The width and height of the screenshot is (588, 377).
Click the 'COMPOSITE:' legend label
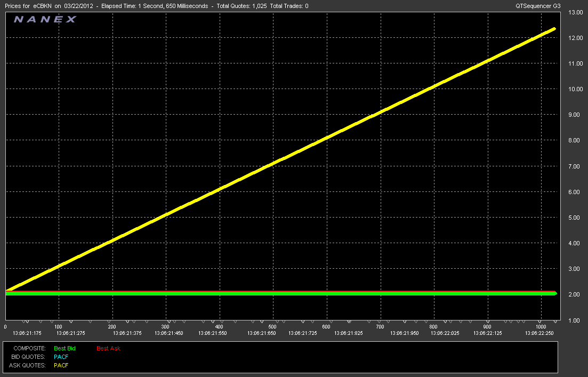[30, 348]
